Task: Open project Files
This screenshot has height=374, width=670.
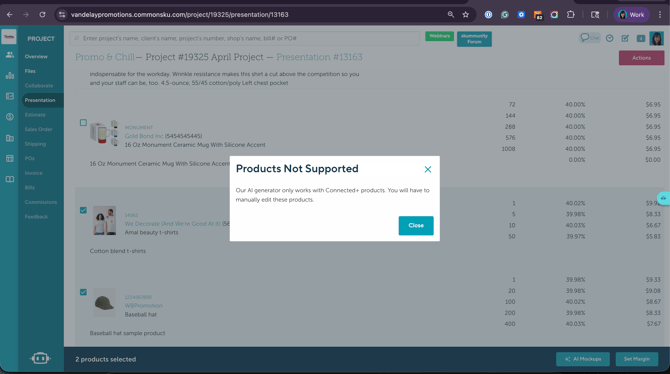Action: pos(30,71)
